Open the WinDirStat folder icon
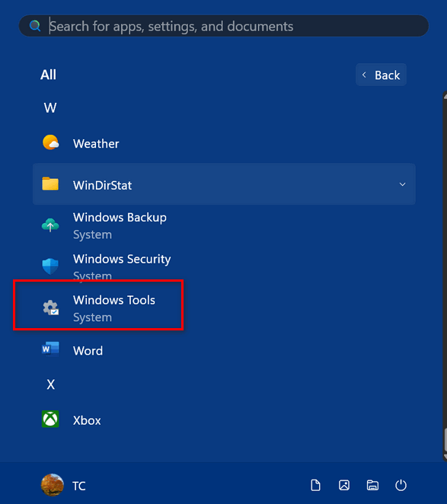The width and height of the screenshot is (447, 504). pos(50,183)
